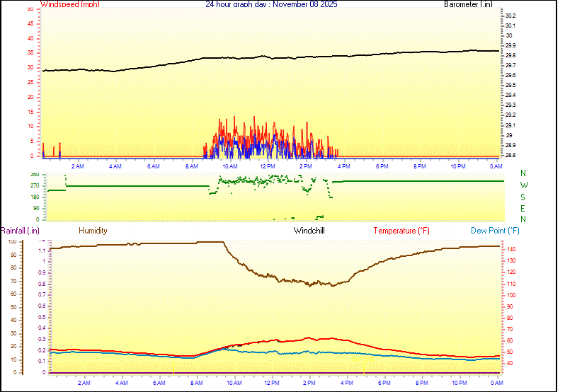The width and height of the screenshot is (565, 392).
Task: Select the blue Dew Point (°F) legend label
Action: tap(495, 231)
